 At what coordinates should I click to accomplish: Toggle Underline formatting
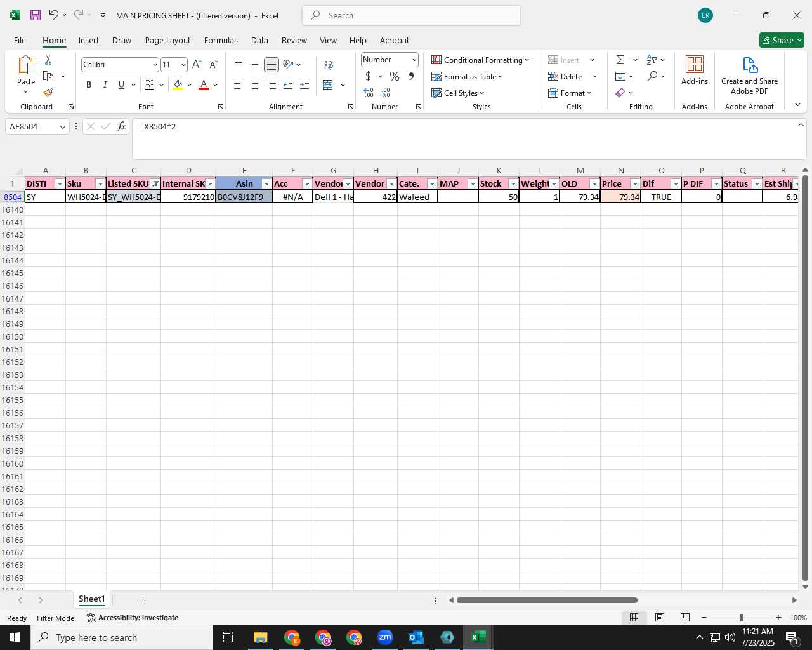121,85
